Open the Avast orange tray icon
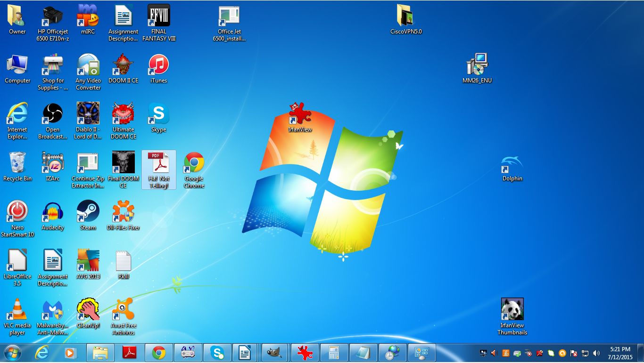This screenshot has height=363, width=644. coord(562,353)
